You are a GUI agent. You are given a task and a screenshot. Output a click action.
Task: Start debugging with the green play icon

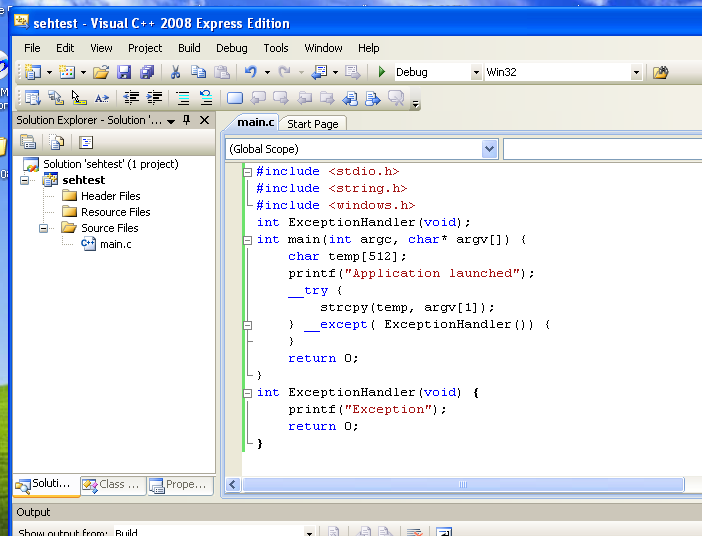click(x=382, y=72)
